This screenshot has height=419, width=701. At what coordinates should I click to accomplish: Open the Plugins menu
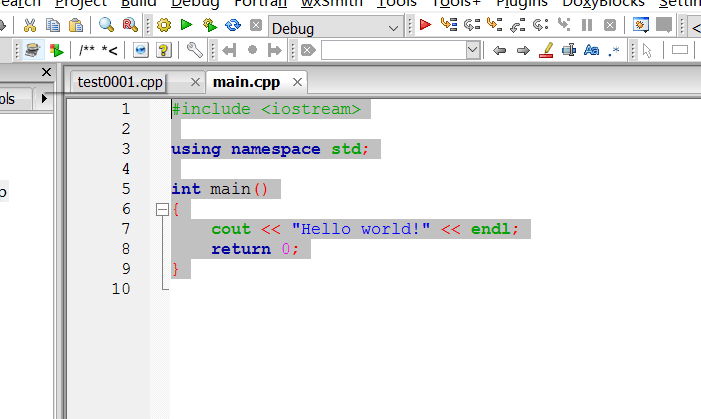[x=522, y=4]
